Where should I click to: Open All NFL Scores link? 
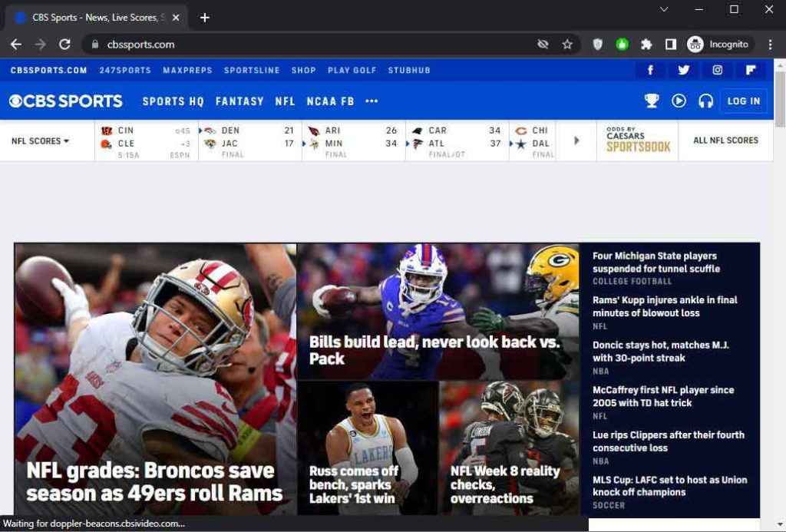725,140
